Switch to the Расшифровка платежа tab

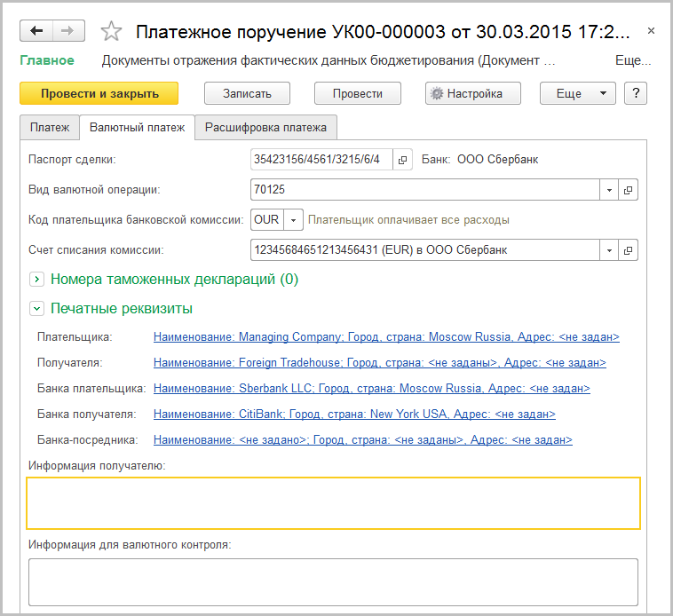(265, 128)
